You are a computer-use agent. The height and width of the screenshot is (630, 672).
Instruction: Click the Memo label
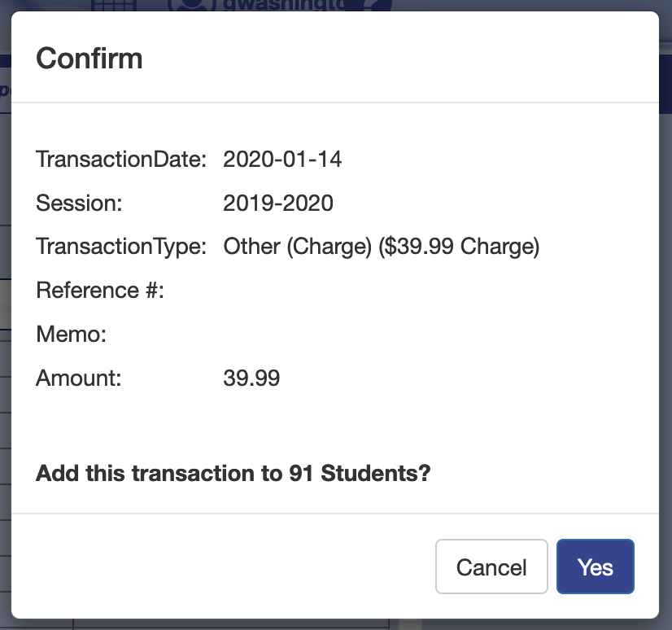point(72,334)
